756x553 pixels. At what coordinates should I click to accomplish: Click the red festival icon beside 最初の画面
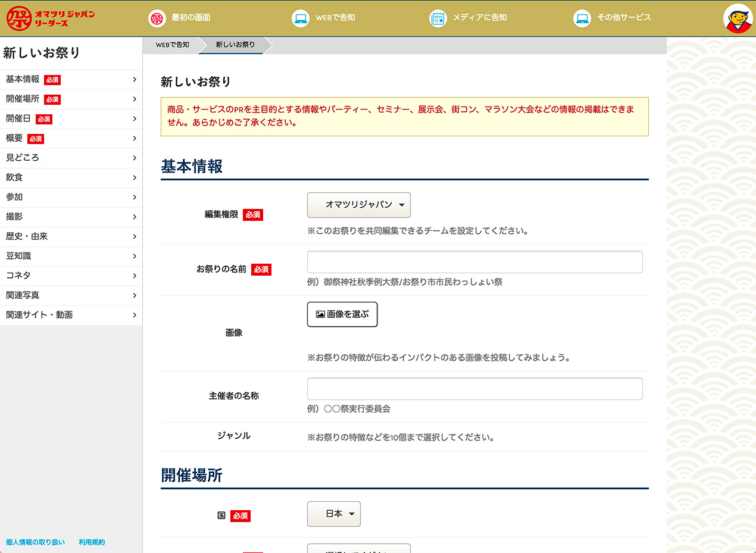tap(157, 18)
